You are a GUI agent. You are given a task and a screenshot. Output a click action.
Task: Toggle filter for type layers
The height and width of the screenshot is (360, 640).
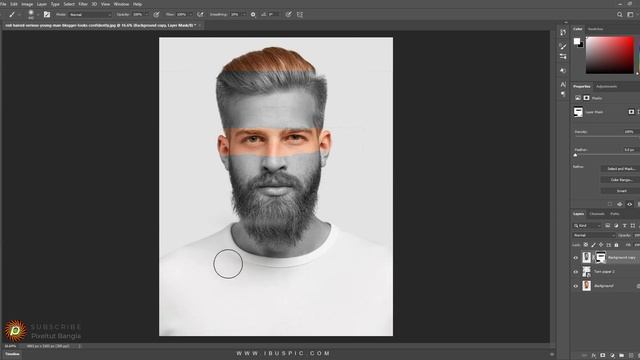pos(624,226)
